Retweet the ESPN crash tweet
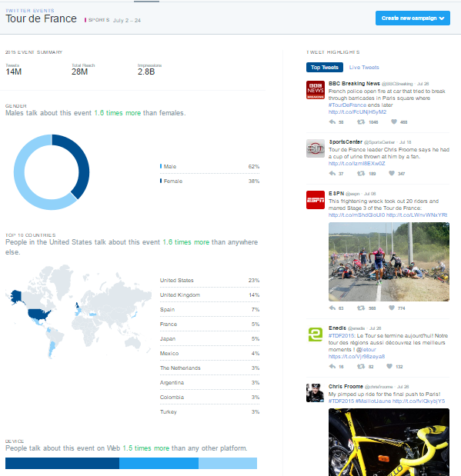The height and width of the screenshot is (476, 461). (361, 308)
